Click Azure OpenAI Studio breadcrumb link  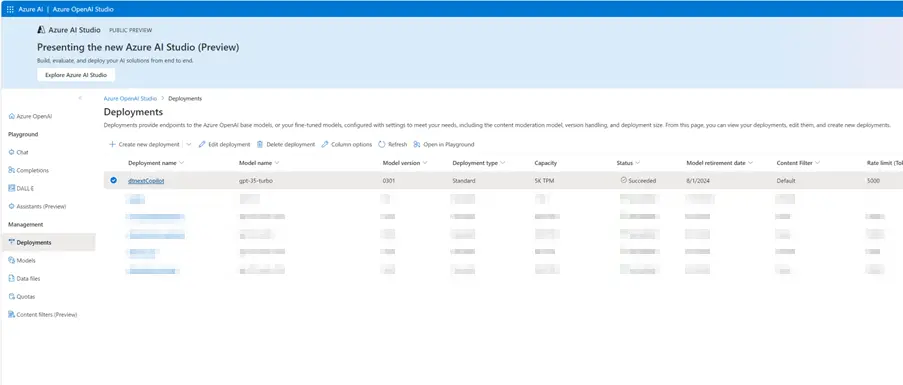pyautogui.click(x=130, y=98)
